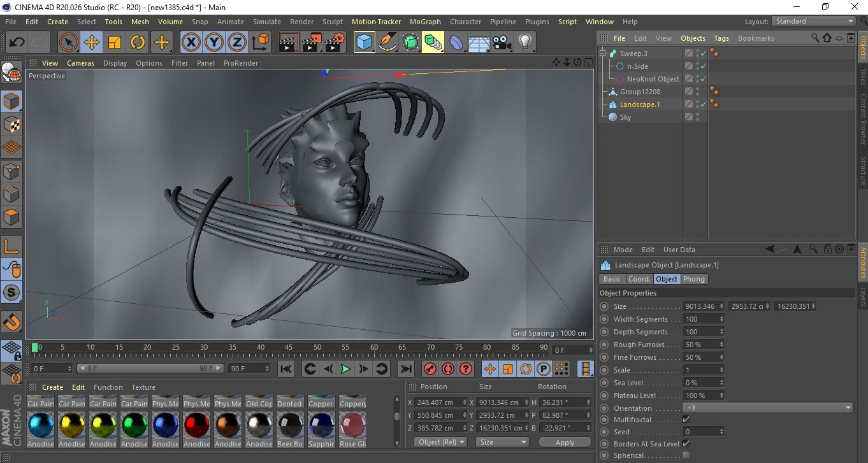Select the Rotate tool
The width and height of the screenshot is (868, 463).
click(138, 43)
